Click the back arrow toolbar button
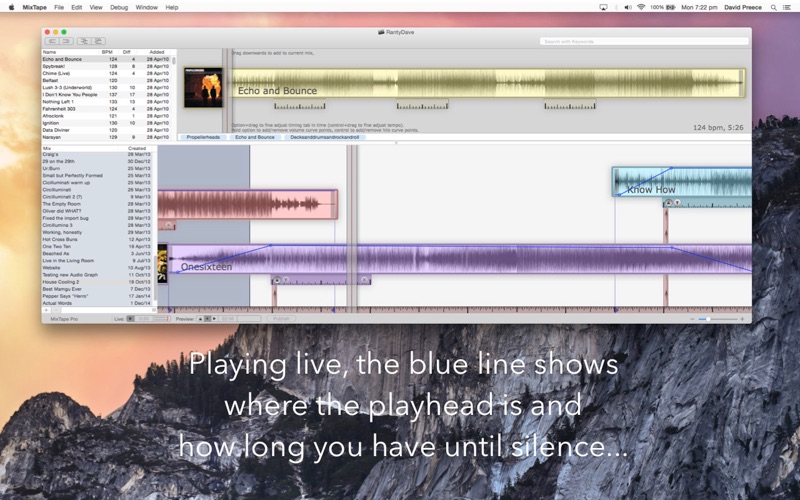The width and height of the screenshot is (800, 500). (x=51, y=41)
